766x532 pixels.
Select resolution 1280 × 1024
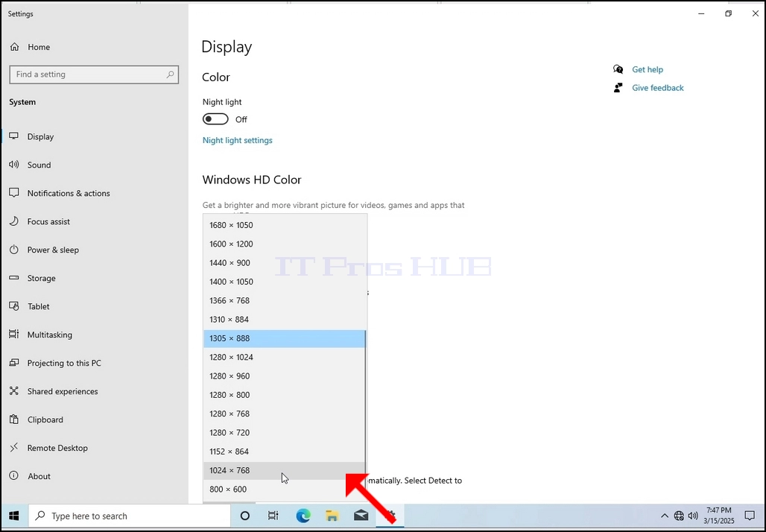tap(285, 358)
